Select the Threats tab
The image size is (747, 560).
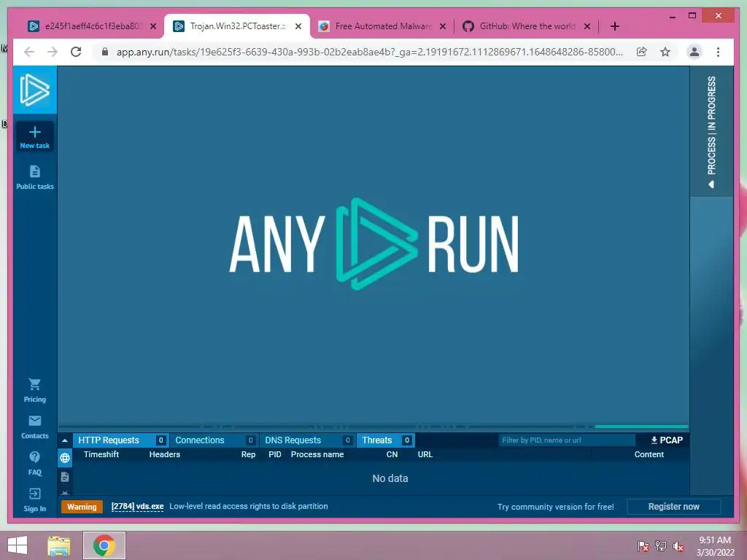point(385,440)
